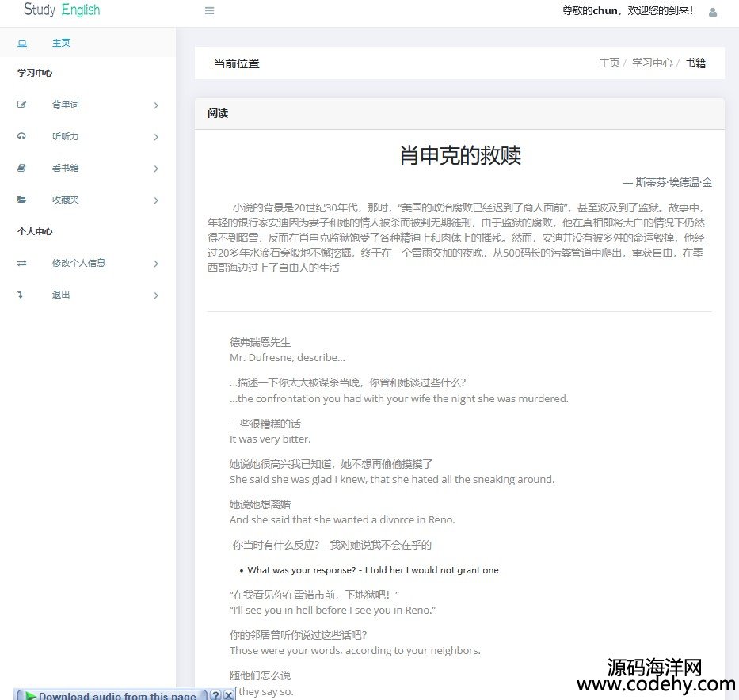This screenshot has width=739, height=700.
Task: Click the Chinese line 你的邻居曾听你说过这些话吧?
Action: pos(299,636)
